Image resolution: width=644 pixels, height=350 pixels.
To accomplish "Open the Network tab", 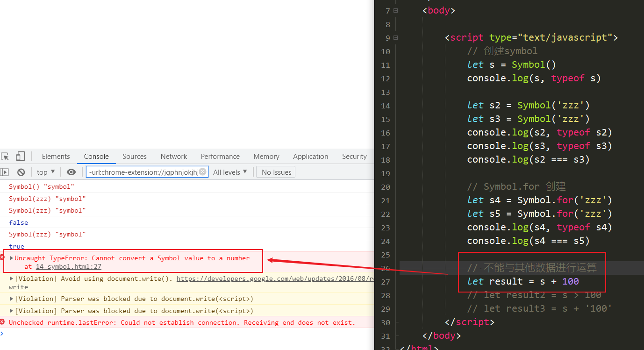I will coord(174,157).
